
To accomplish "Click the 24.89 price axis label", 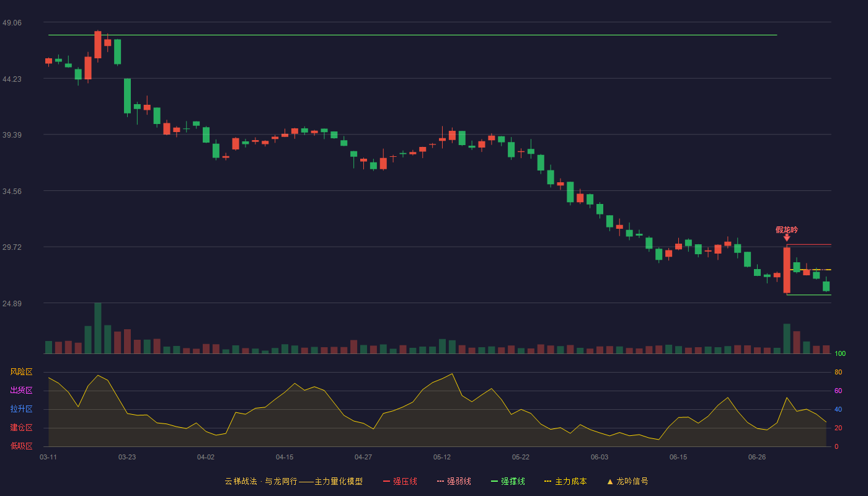I will [x=12, y=303].
